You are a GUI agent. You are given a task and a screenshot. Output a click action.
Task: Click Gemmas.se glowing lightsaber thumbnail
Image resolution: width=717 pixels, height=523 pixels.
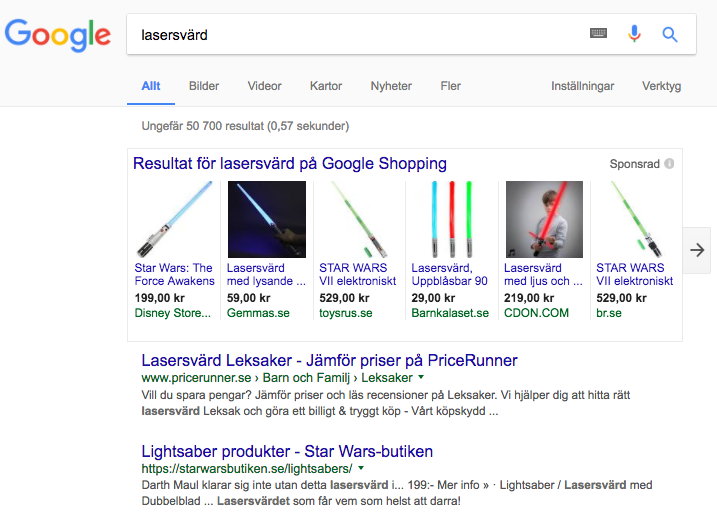point(267,219)
